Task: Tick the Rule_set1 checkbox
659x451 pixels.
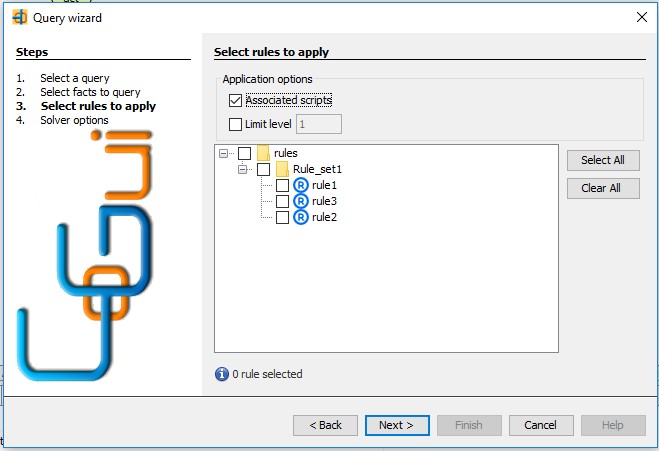Action: coord(264,169)
